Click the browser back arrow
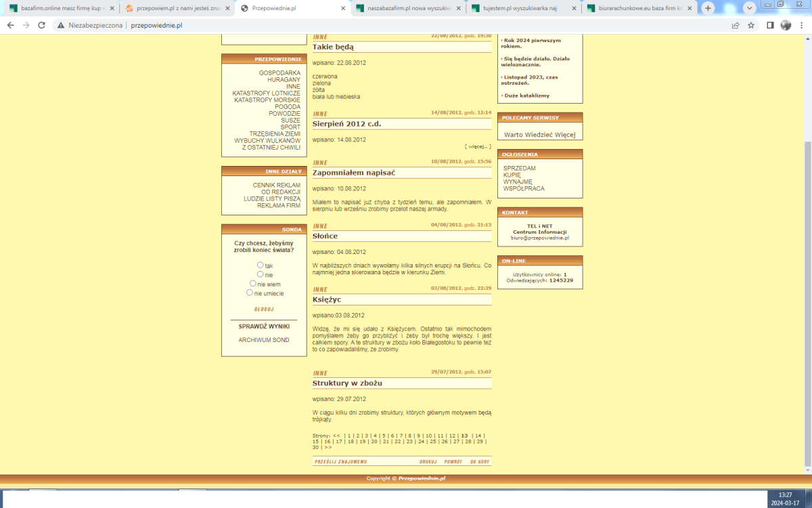The height and width of the screenshot is (508, 812). pyautogui.click(x=10, y=25)
